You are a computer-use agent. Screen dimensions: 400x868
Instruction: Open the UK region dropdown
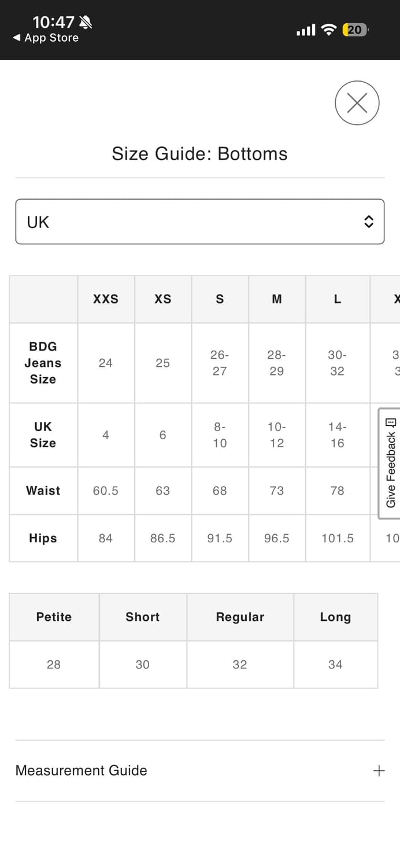click(199, 222)
